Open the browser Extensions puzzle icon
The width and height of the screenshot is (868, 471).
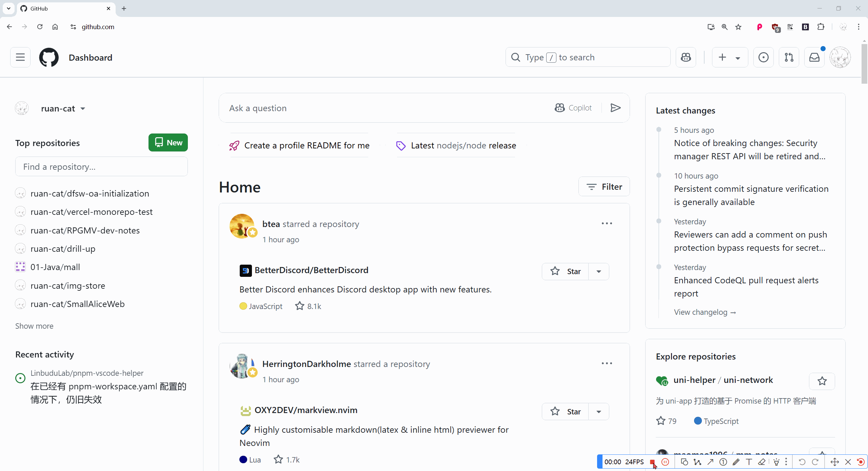point(821,27)
